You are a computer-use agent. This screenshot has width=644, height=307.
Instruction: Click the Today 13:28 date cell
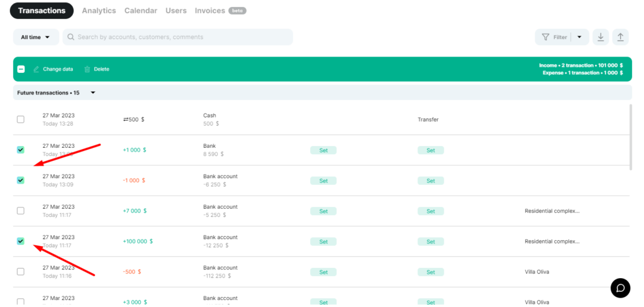(x=58, y=124)
